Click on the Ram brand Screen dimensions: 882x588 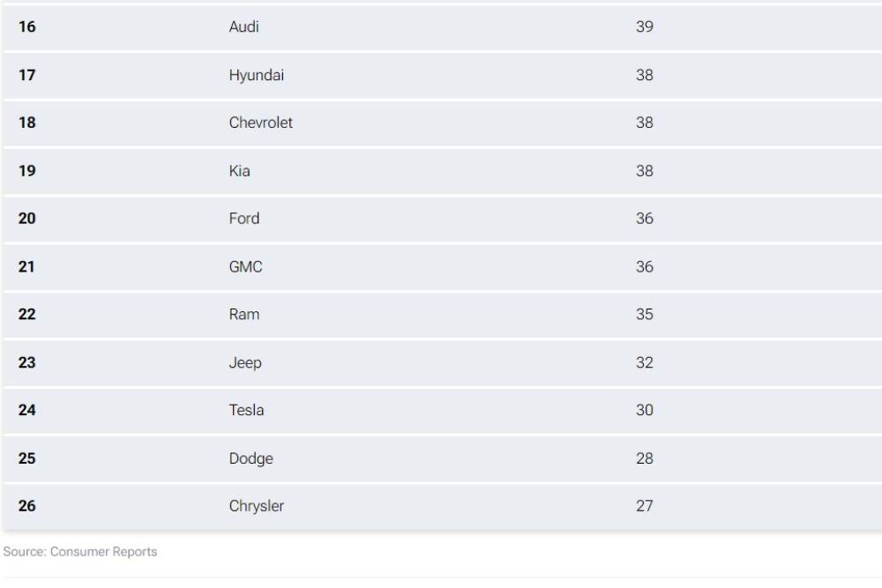point(244,315)
